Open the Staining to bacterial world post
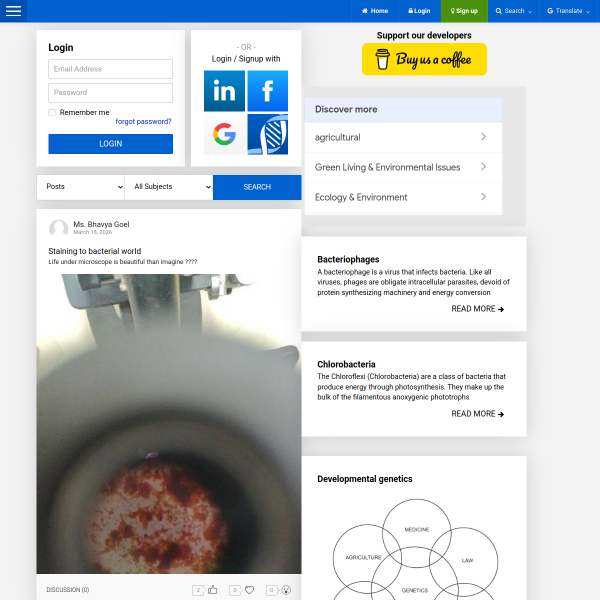 pos(95,251)
